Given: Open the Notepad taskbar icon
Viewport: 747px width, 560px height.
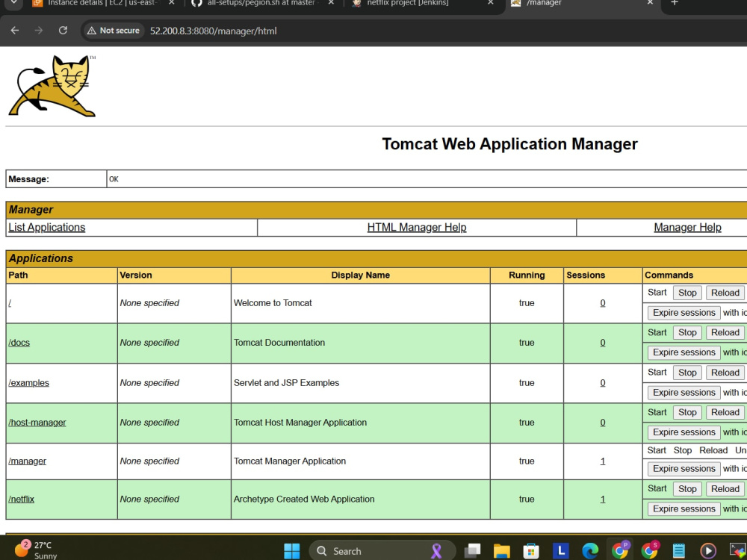Looking at the screenshot, I should click(679, 551).
